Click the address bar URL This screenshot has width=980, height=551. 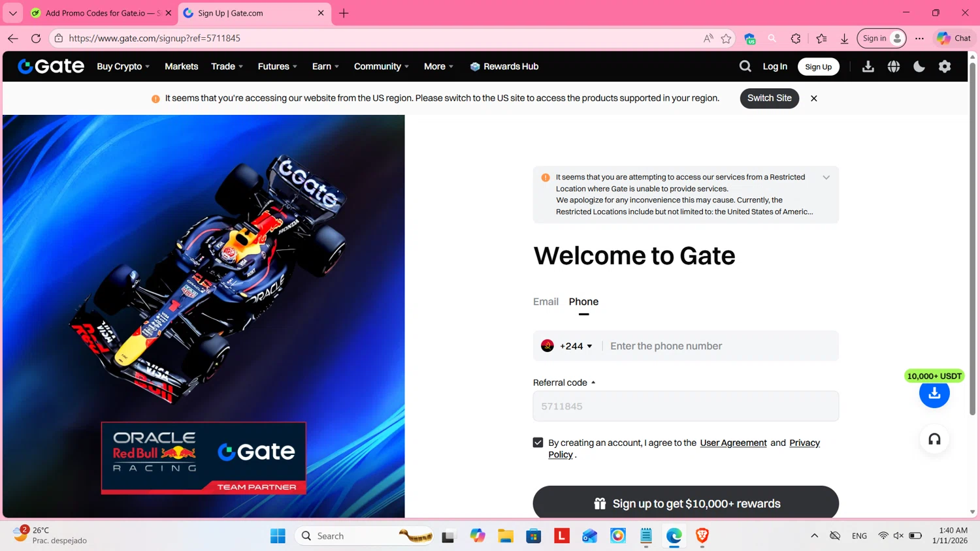[154, 39]
